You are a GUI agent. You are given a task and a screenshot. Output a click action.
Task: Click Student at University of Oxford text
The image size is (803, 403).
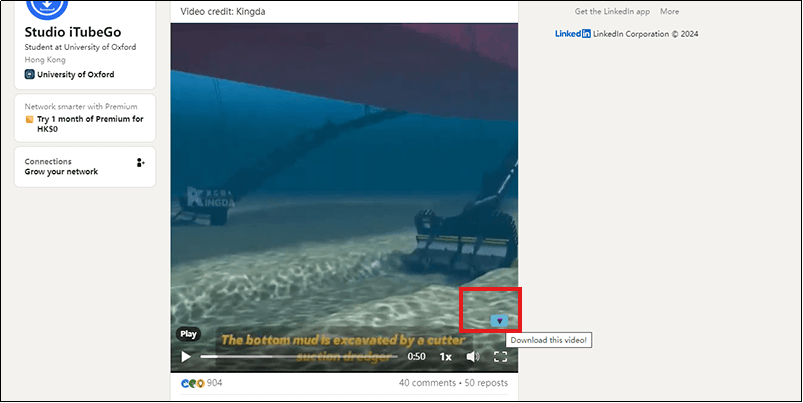80,47
